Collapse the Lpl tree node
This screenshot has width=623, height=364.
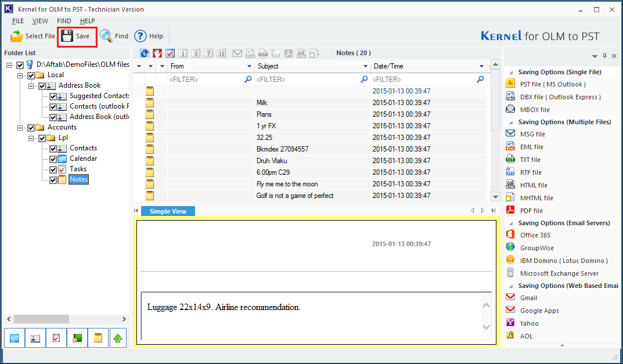pos(31,138)
